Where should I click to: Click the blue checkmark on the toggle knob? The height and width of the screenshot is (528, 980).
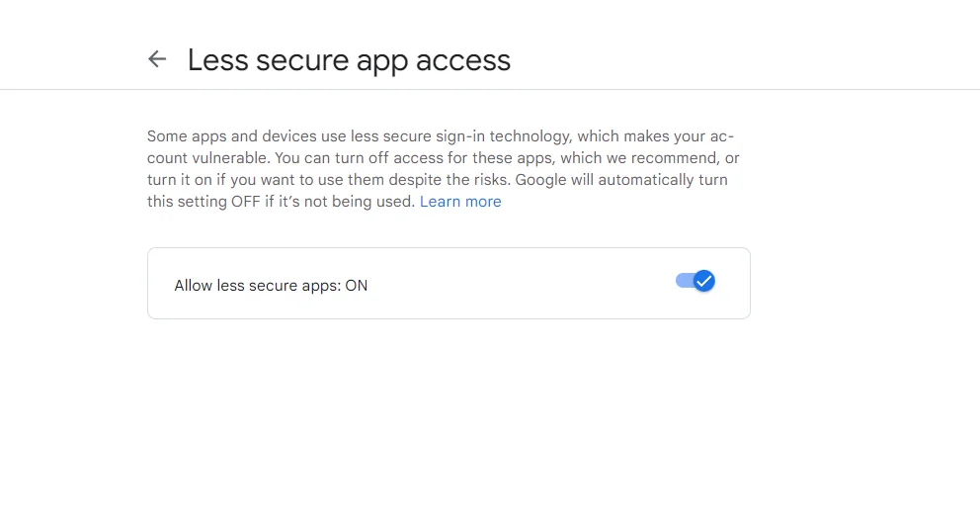(703, 282)
